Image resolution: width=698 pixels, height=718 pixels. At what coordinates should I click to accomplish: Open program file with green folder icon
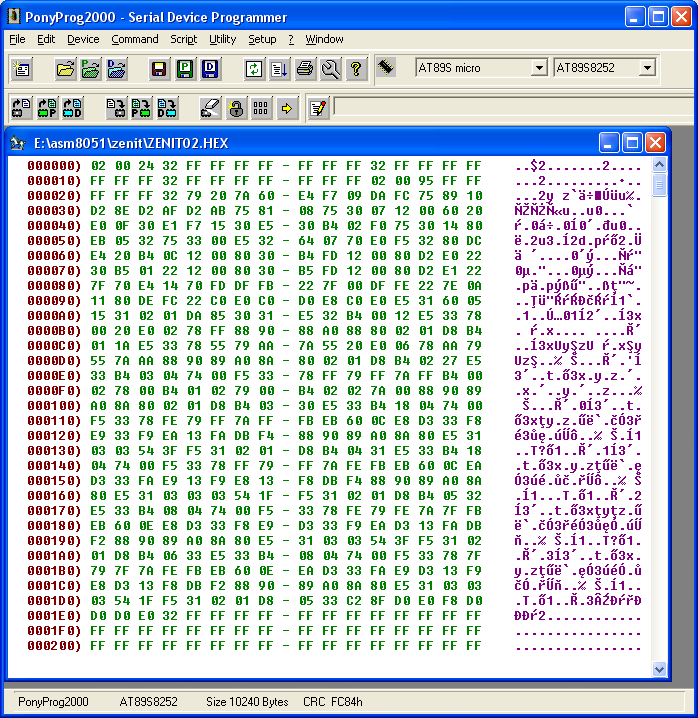tap(91, 69)
